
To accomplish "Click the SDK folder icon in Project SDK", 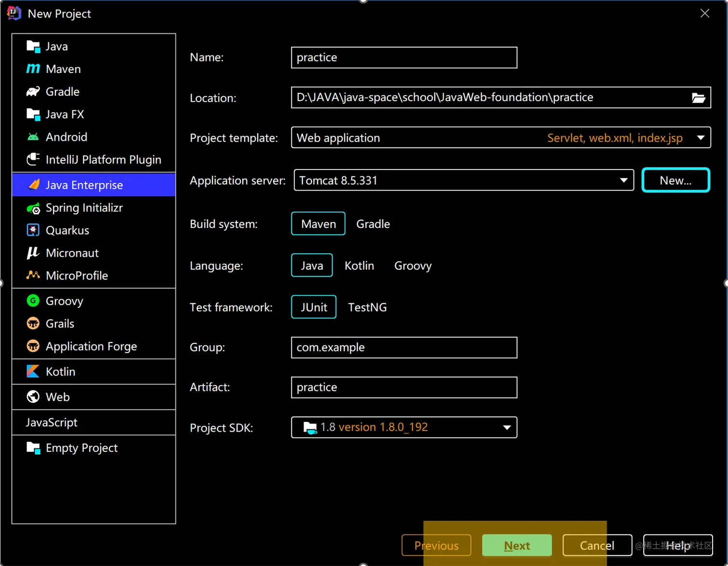I will 310,427.
